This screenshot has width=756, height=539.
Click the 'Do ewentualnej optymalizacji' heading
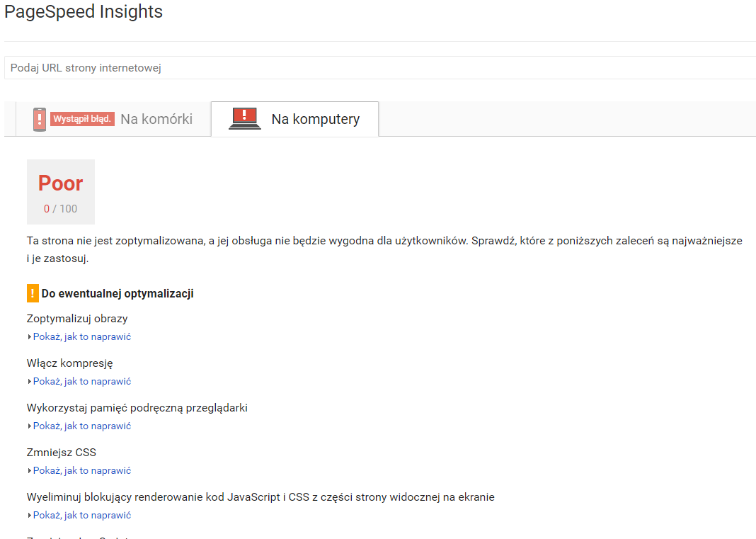tap(118, 293)
